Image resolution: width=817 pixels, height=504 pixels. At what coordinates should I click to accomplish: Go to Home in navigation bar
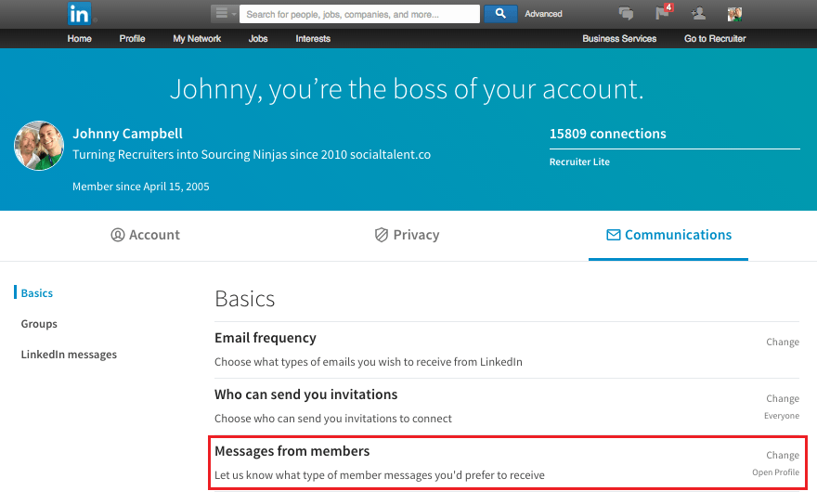tap(79, 39)
